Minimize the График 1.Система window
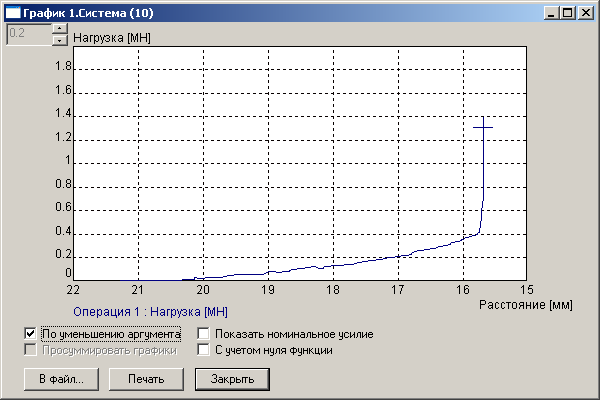 [x=552, y=13]
